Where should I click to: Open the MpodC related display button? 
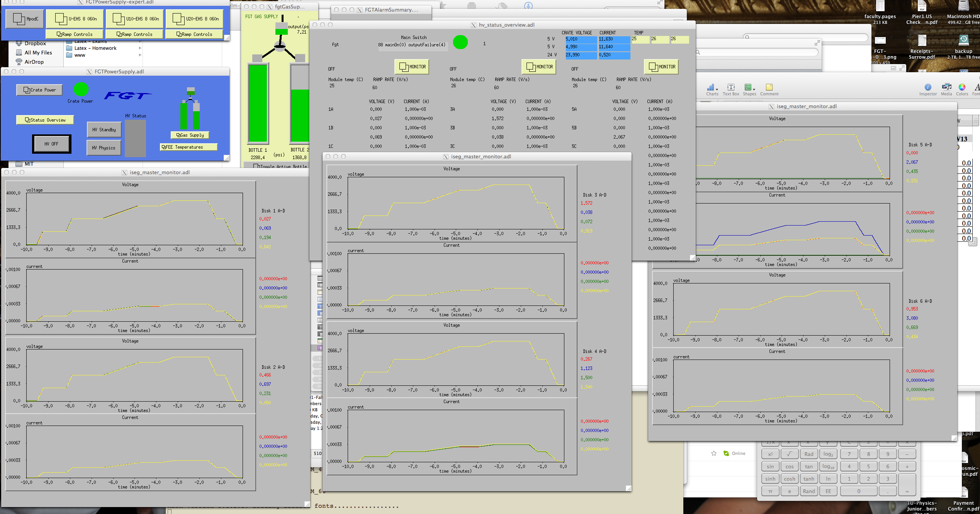25,19
